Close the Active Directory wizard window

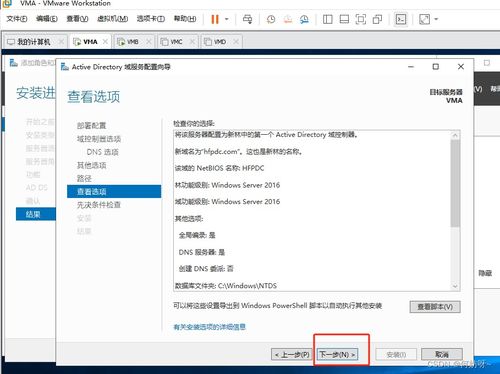(x=461, y=67)
